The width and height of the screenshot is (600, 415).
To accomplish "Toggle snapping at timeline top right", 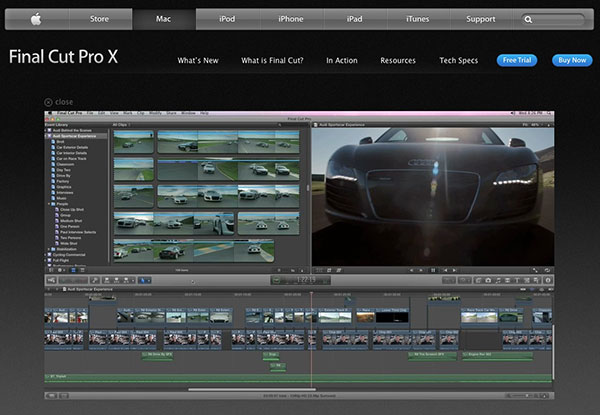I will coord(550,289).
